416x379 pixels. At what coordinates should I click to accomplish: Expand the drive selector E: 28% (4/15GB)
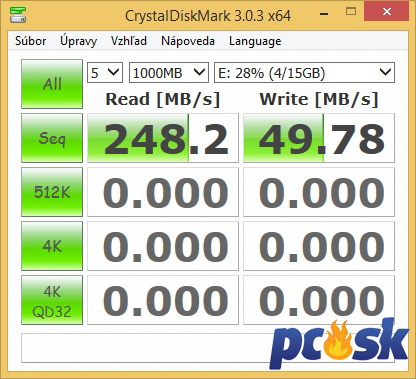304,72
